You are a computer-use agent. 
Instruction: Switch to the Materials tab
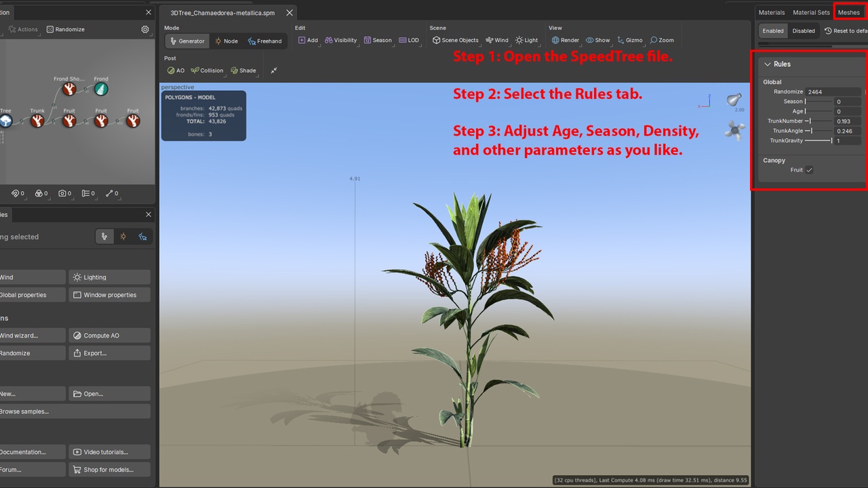tap(771, 12)
